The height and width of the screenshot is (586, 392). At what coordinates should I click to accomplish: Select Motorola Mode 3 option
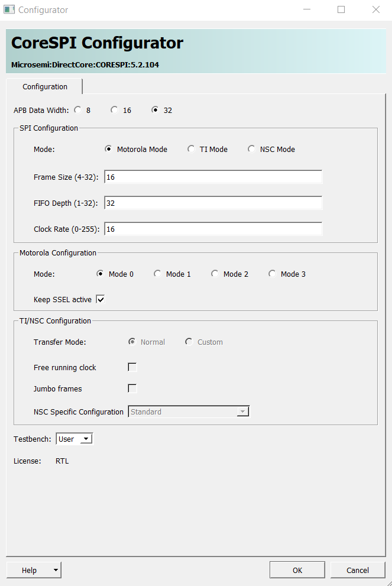(x=273, y=274)
